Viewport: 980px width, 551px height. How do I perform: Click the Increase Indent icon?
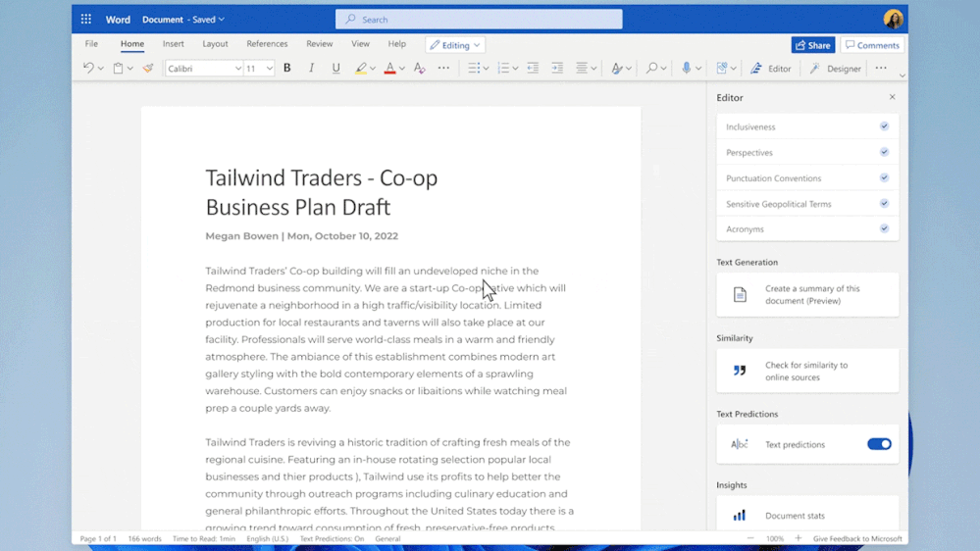(x=557, y=68)
